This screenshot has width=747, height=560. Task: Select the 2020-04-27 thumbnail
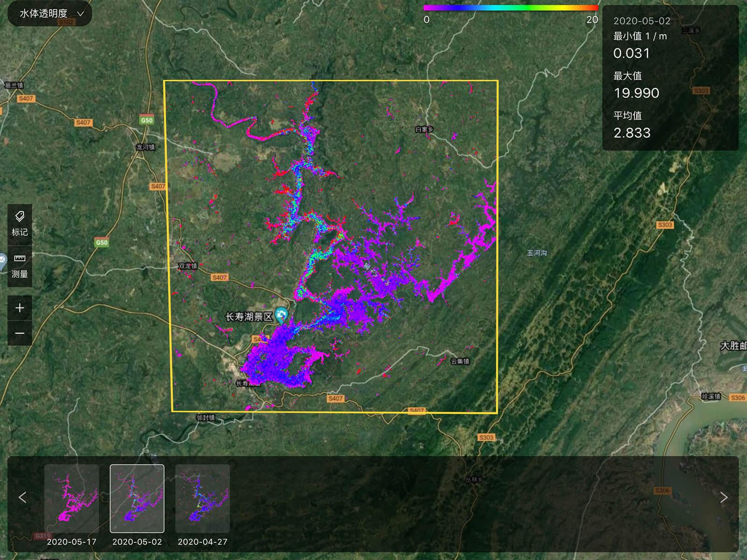coord(202,498)
